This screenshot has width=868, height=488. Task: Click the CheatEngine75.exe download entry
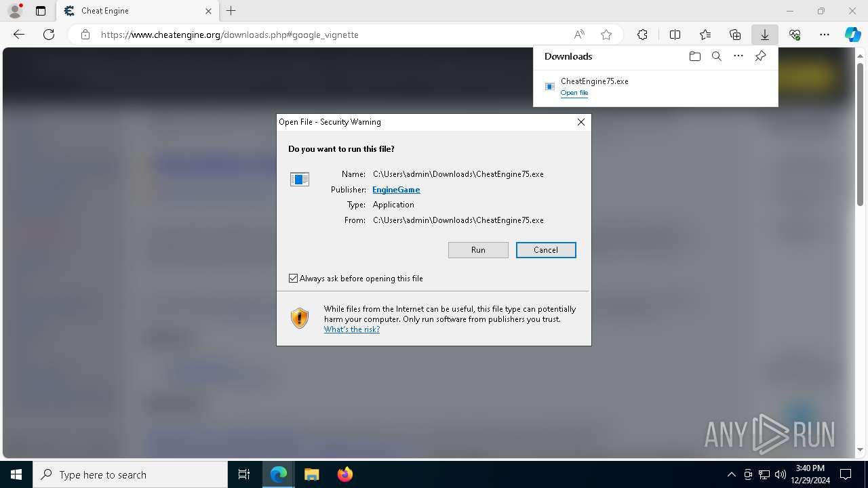[x=655, y=86]
